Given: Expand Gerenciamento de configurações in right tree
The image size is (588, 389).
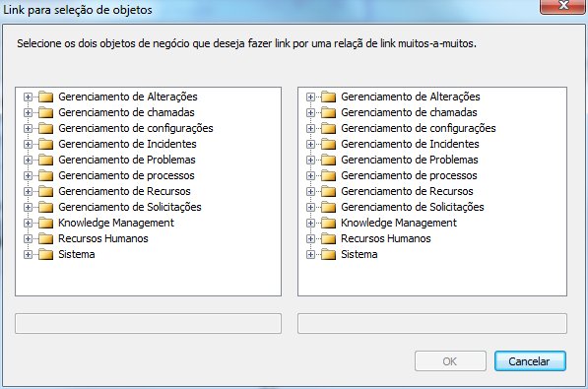Looking at the screenshot, I should coord(310,128).
